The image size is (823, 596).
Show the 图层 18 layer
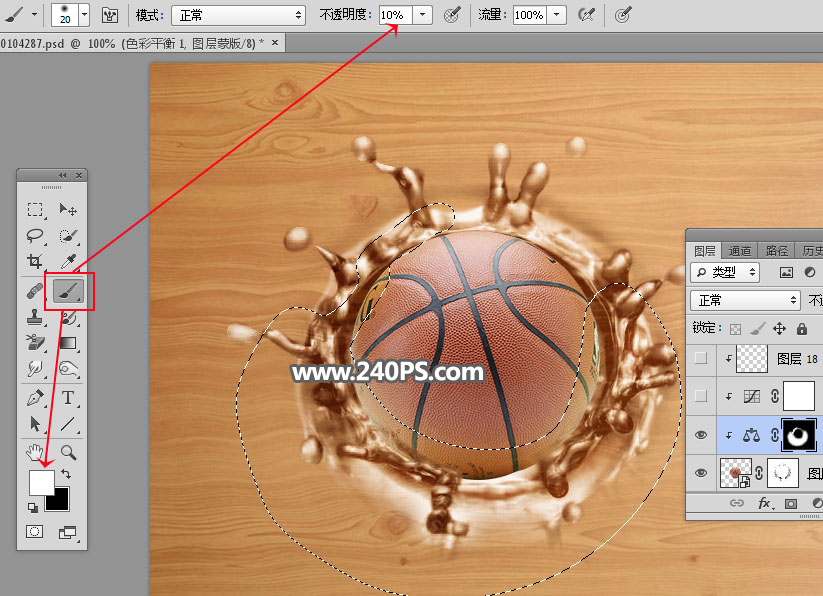pyautogui.click(x=701, y=358)
